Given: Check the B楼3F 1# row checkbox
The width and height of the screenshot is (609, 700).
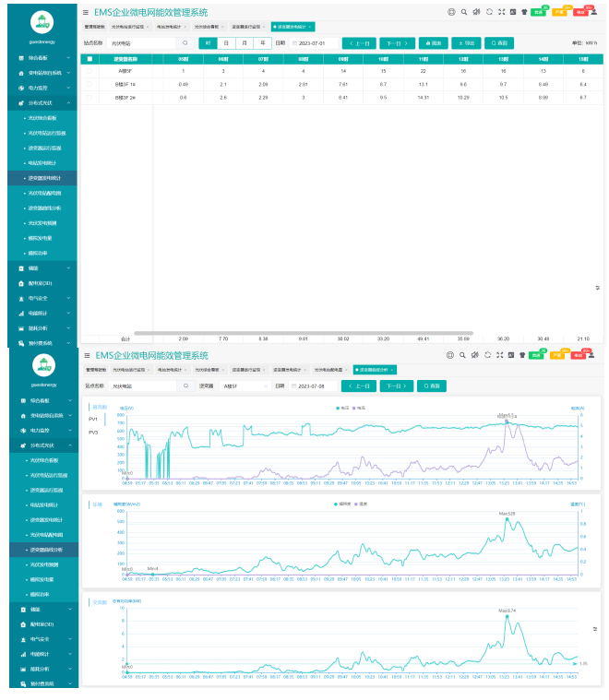Looking at the screenshot, I should [x=90, y=83].
